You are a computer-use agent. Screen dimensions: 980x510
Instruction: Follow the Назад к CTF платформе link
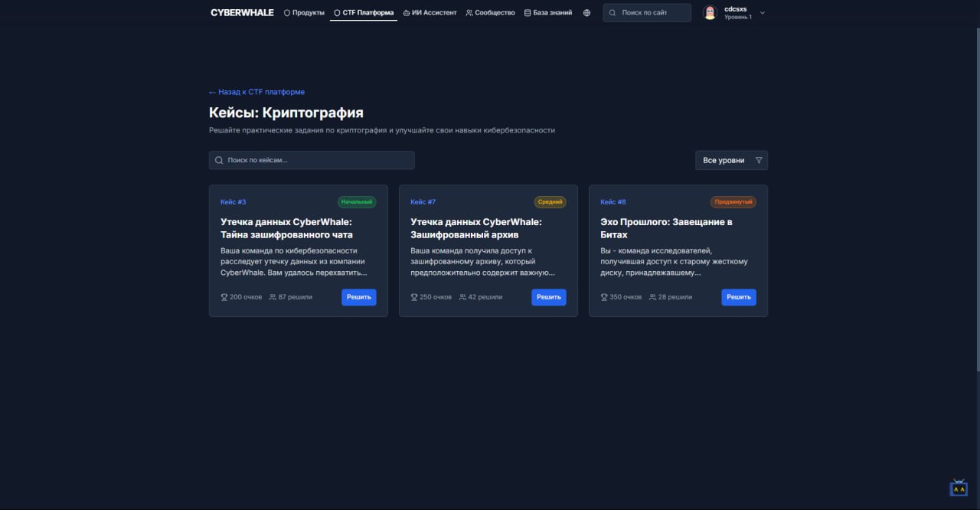tap(256, 92)
